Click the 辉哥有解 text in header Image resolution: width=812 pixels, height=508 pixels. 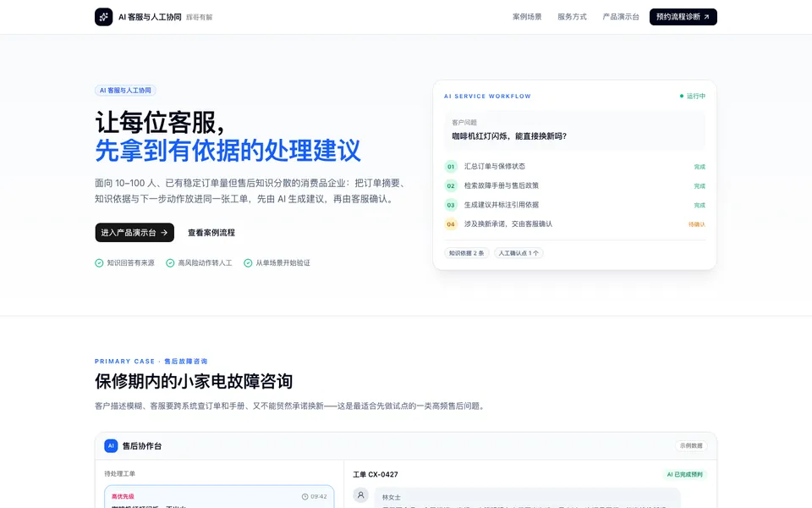(200, 17)
